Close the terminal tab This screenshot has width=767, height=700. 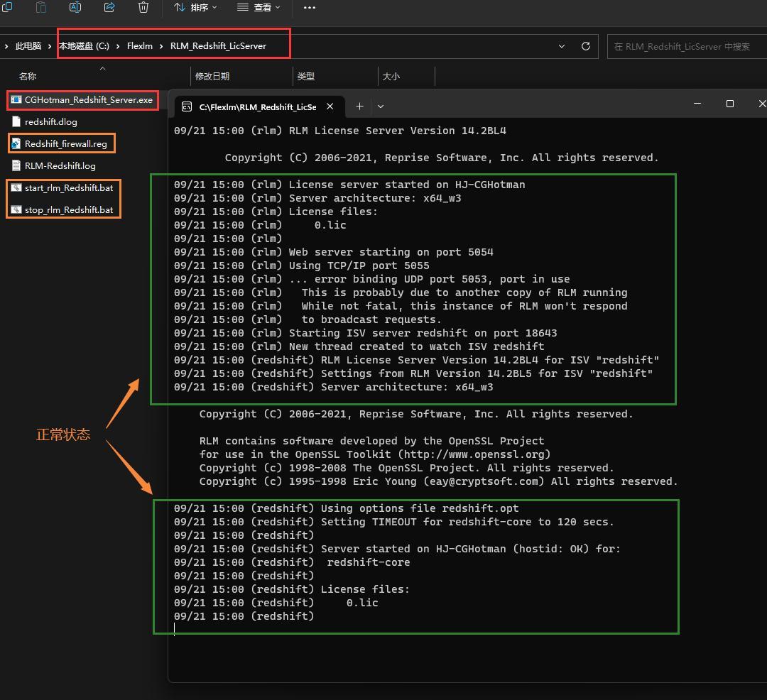[330, 106]
